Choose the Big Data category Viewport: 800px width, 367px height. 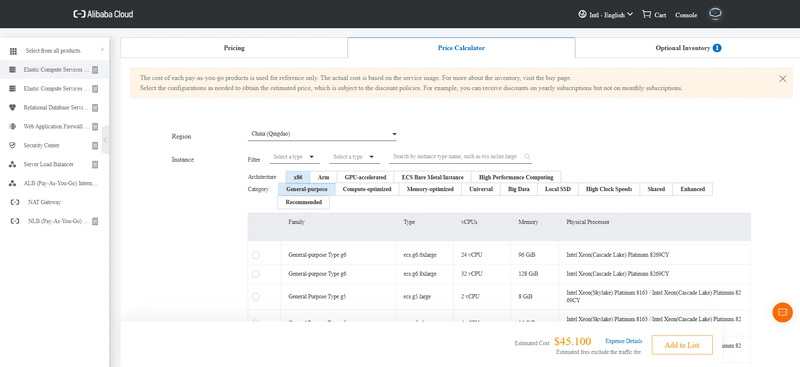(x=519, y=189)
